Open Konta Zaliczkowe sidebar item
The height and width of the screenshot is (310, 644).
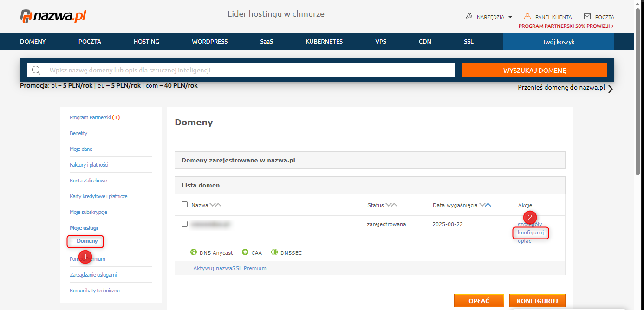tap(88, 181)
